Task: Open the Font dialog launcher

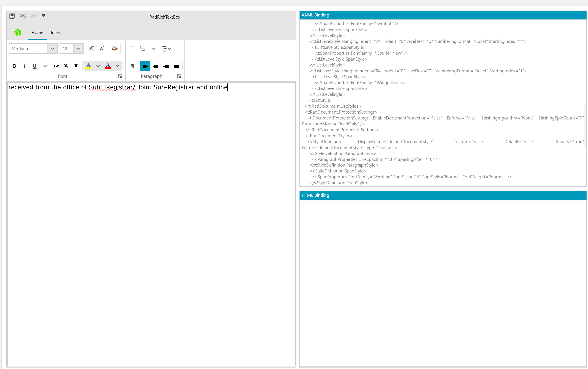Action: coord(120,76)
